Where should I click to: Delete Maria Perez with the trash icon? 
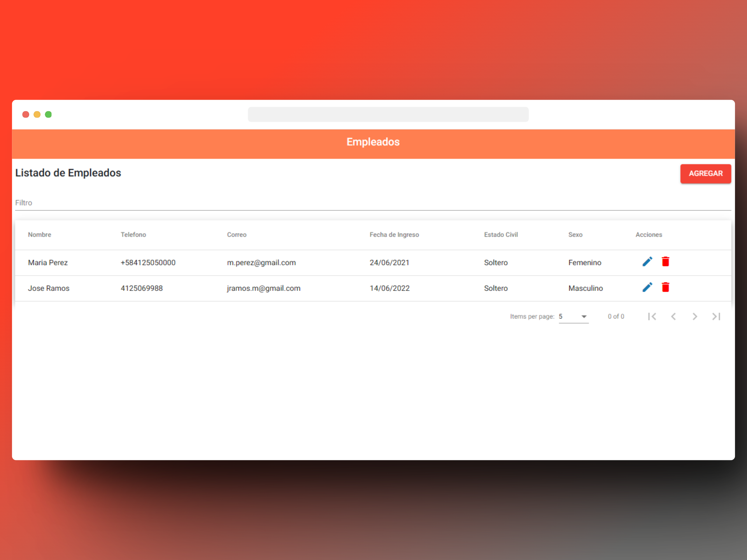(x=665, y=262)
